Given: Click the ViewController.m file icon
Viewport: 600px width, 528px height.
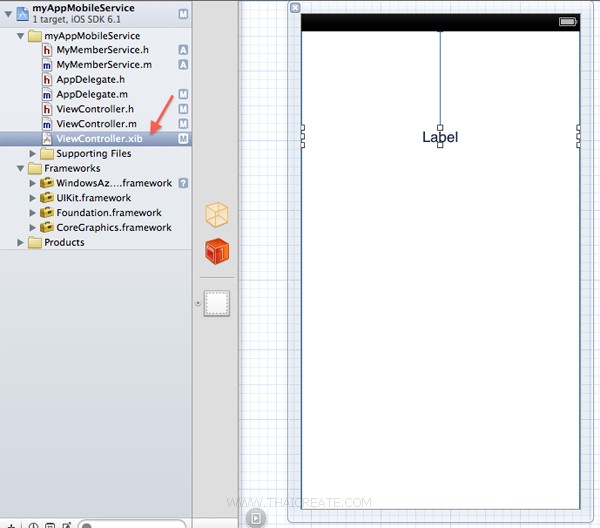Looking at the screenshot, I should [47, 124].
